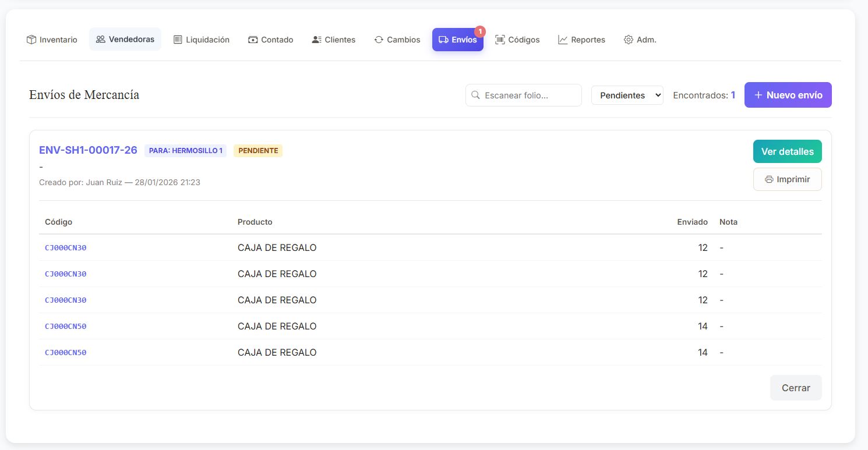
Task: Click the search magnifier icon
Action: (x=475, y=95)
